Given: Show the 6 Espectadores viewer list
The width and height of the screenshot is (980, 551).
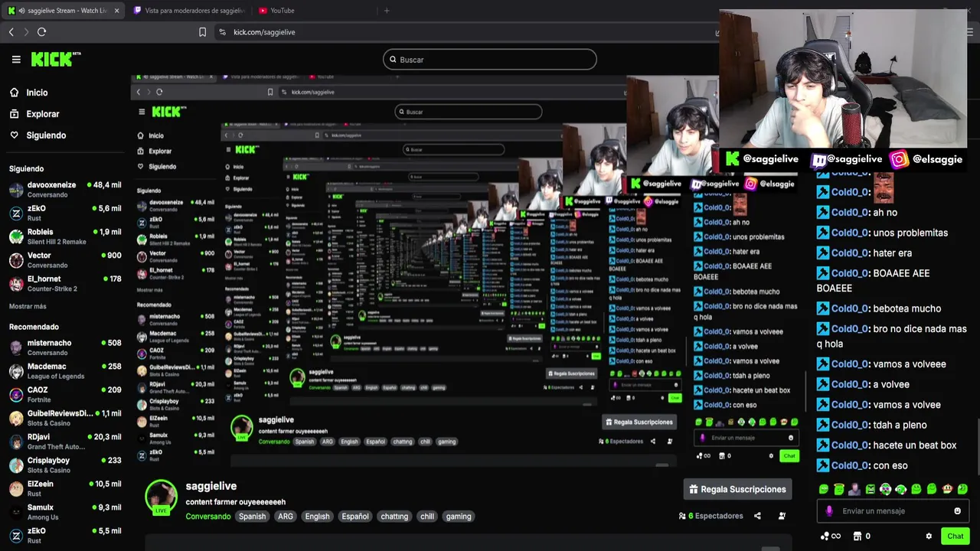Looking at the screenshot, I should (x=711, y=516).
